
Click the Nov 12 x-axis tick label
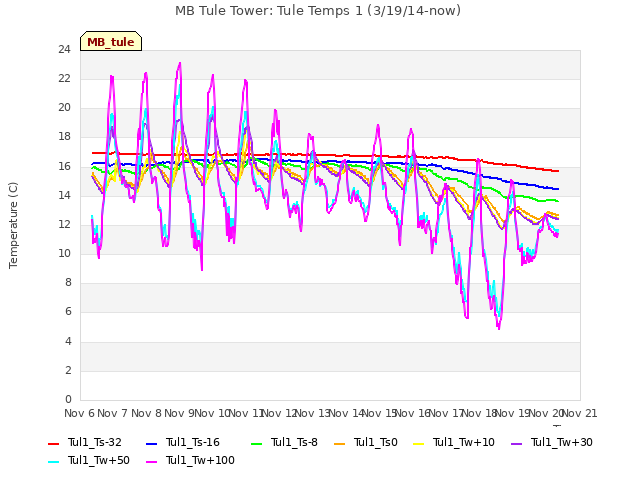[x=279, y=413]
